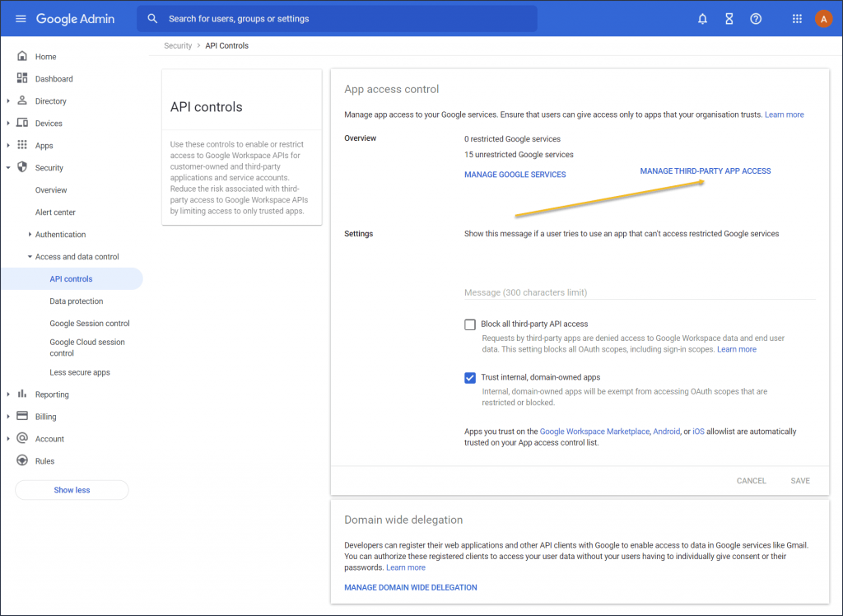The image size is (843, 616).
Task: Expand the Billing section arrow
Action: pyautogui.click(x=8, y=417)
